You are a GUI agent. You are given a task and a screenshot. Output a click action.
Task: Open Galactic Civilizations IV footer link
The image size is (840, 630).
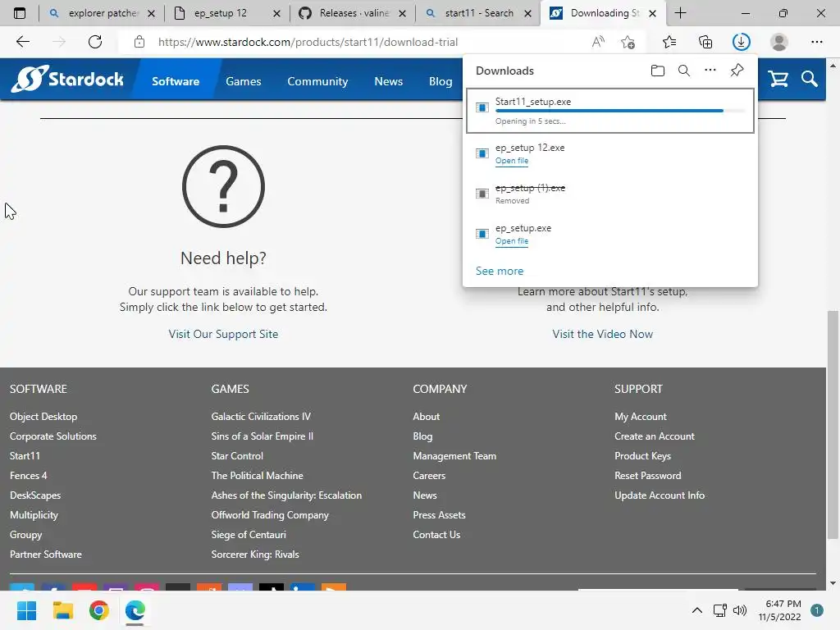click(x=261, y=416)
